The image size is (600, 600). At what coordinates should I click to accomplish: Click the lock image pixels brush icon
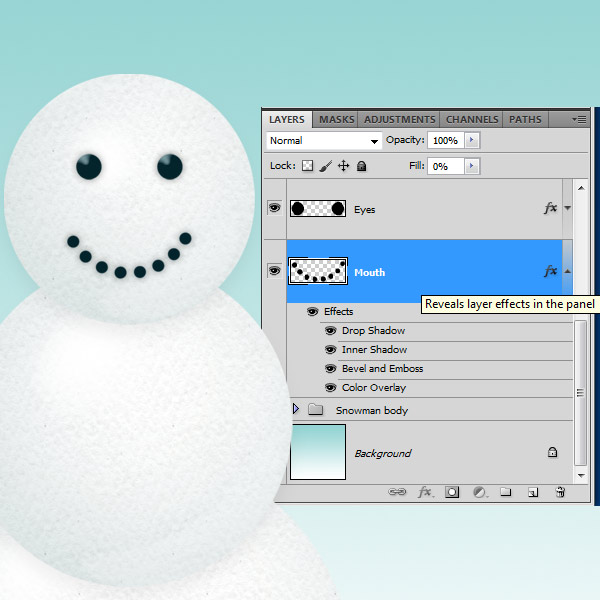[x=325, y=166]
